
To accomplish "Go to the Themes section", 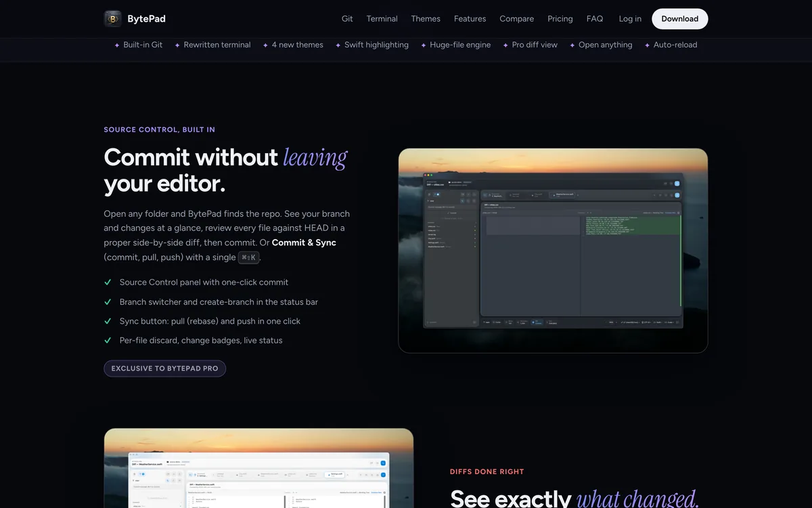I will [x=426, y=19].
